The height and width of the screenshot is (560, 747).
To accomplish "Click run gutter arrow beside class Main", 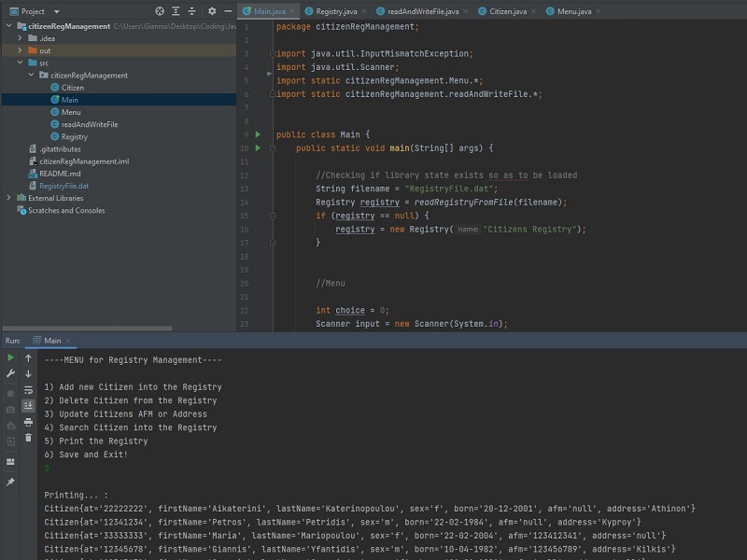I will tap(259, 134).
